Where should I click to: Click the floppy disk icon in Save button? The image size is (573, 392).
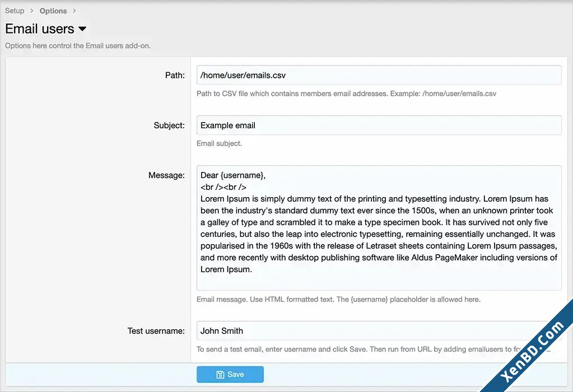click(x=220, y=375)
